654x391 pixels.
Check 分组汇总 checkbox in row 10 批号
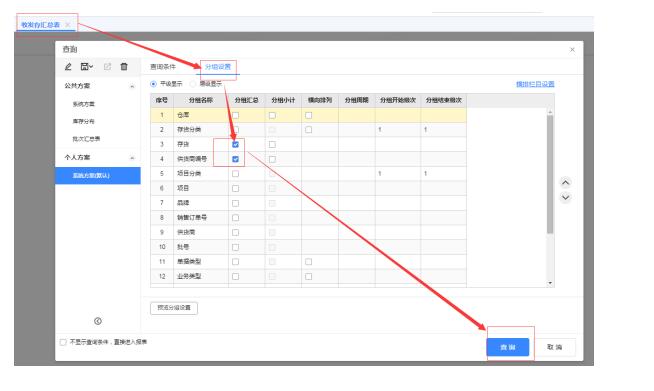point(236,247)
